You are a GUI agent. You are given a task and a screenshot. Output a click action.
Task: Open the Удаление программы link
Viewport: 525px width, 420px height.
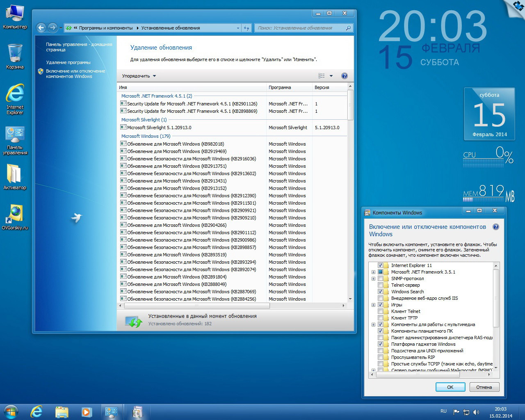tap(68, 62)
